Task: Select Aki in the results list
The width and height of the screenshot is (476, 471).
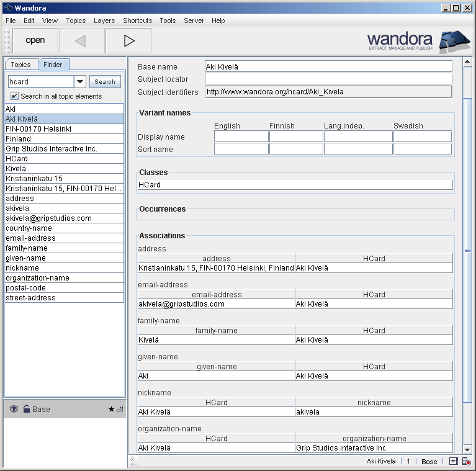Action: (x=65, y=109)
